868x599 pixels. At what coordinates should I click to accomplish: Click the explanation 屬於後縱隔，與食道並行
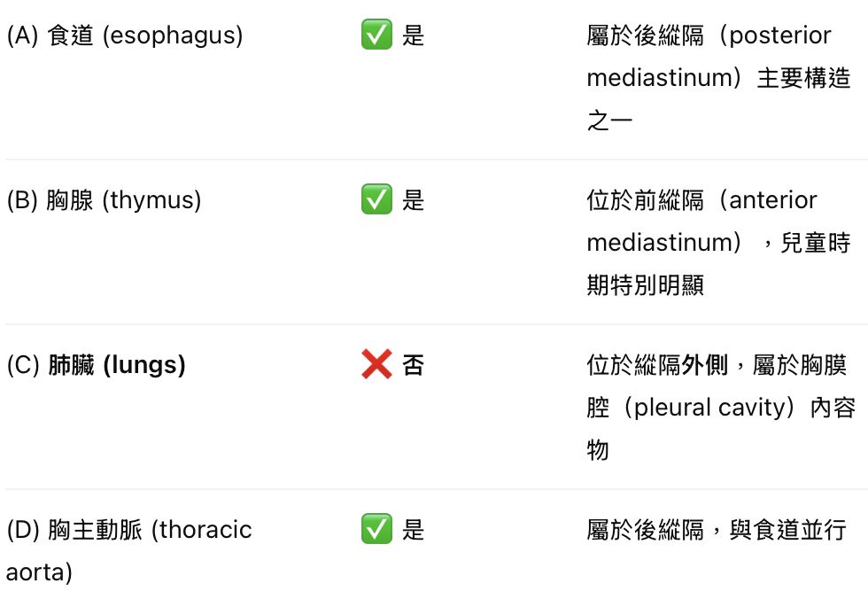716,530
